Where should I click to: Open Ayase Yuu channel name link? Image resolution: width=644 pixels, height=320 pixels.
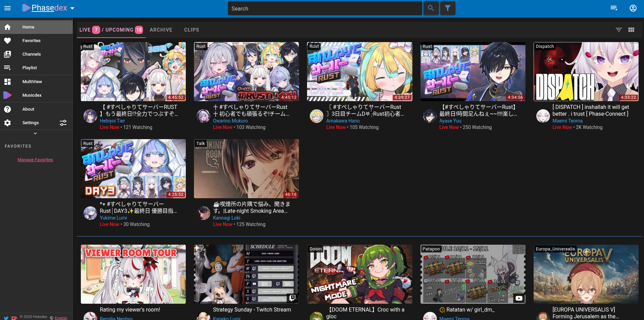[450, 121]
